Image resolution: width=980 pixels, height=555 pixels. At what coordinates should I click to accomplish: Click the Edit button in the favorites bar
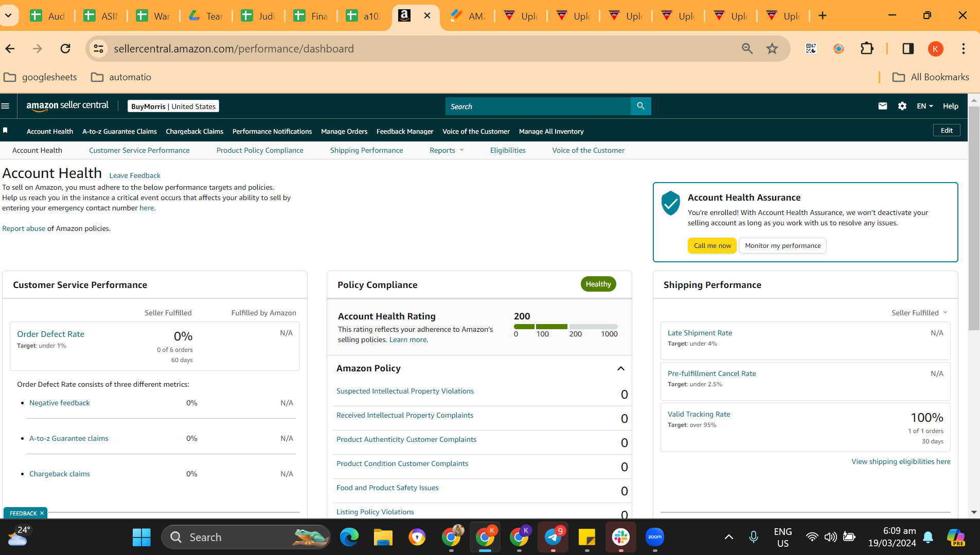pyautogui.click(x=947, y=130)
